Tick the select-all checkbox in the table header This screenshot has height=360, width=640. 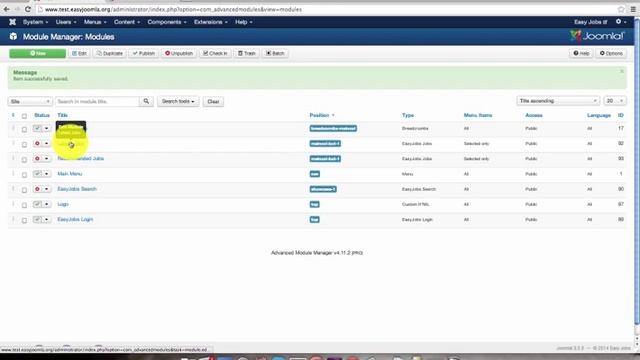(24, 116)
